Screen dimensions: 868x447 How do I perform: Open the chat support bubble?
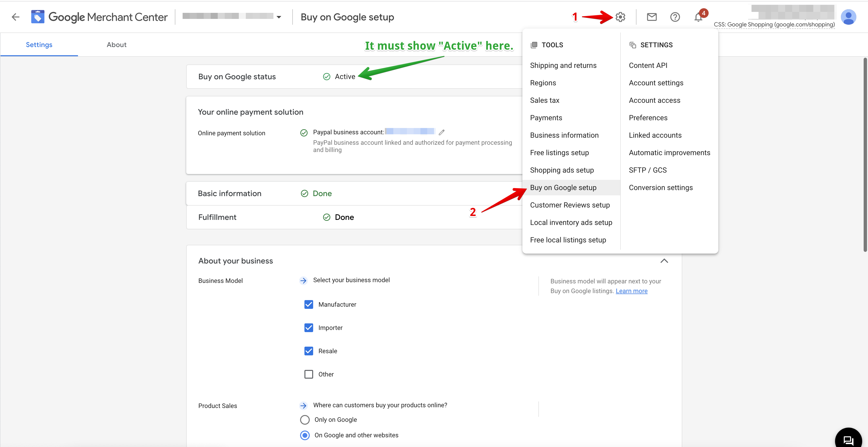pyautogui.click(x=848, y=440)
